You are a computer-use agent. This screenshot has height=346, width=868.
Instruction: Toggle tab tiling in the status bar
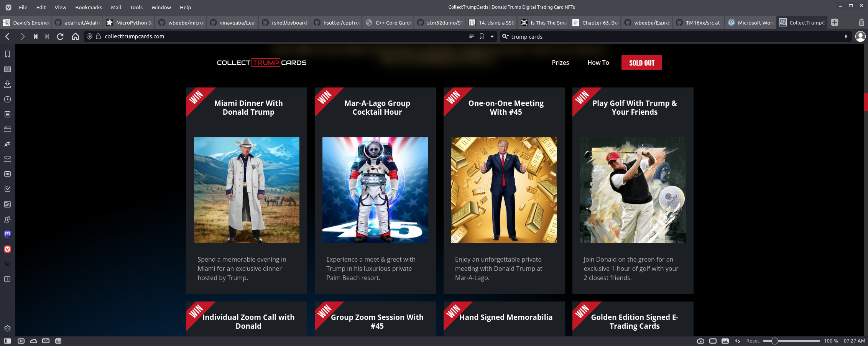click(21, 341)
